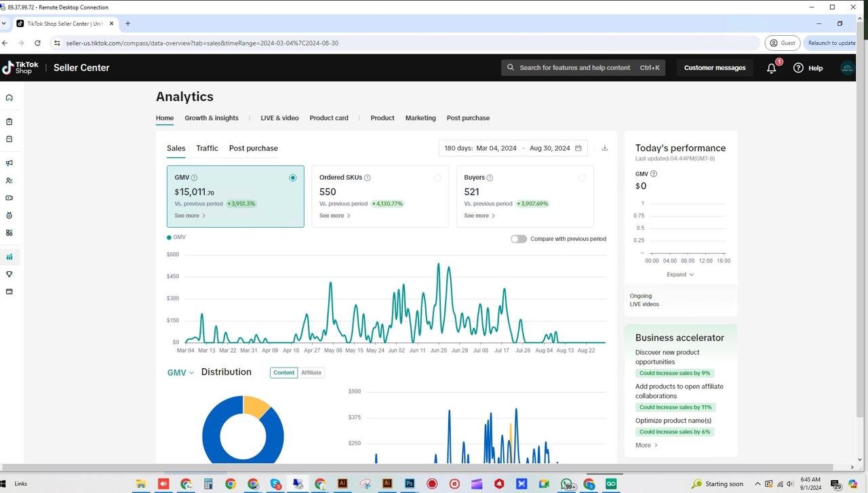Open the Marketing megaphone sidebar icon
The width and height of the screenshot is (868, 493).
pyautogui.click(x=9, y=163)
